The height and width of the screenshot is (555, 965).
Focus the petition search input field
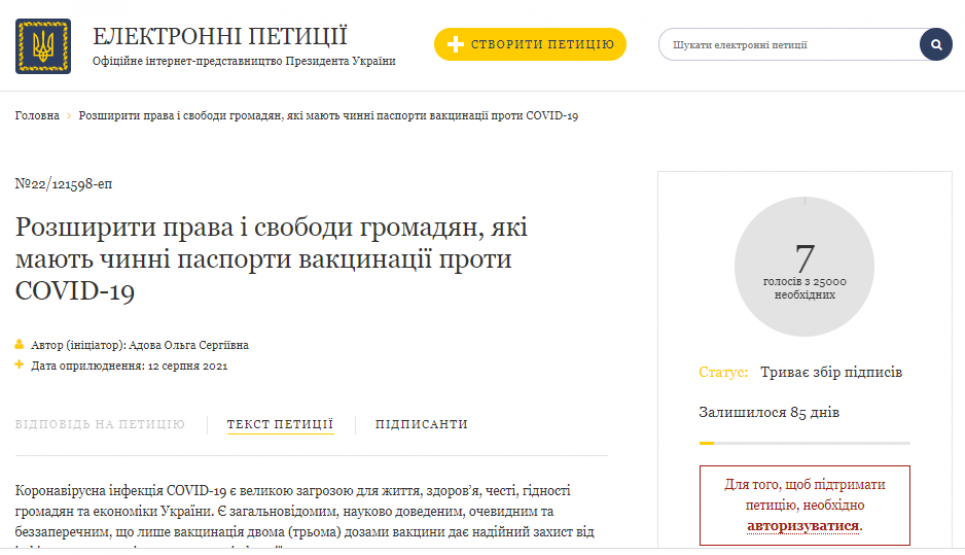pyautogui.click(x=790, y=45)
